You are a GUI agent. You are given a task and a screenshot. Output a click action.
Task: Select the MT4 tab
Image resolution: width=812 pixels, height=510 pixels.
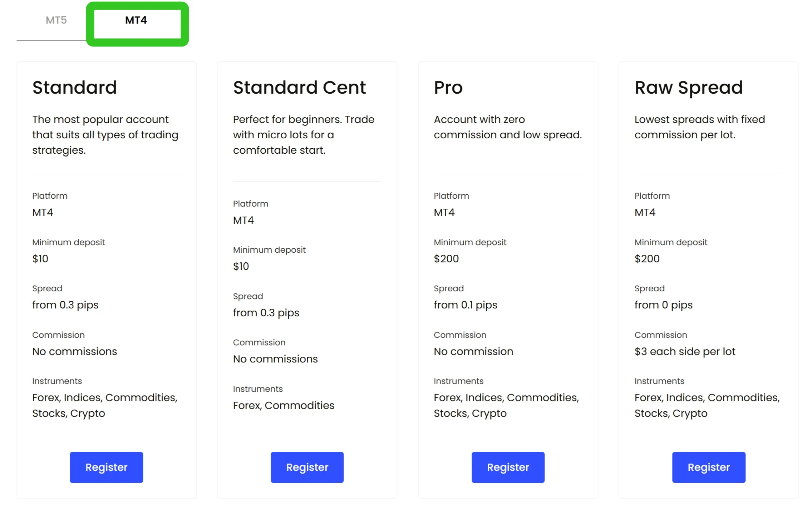coord(136,20)
